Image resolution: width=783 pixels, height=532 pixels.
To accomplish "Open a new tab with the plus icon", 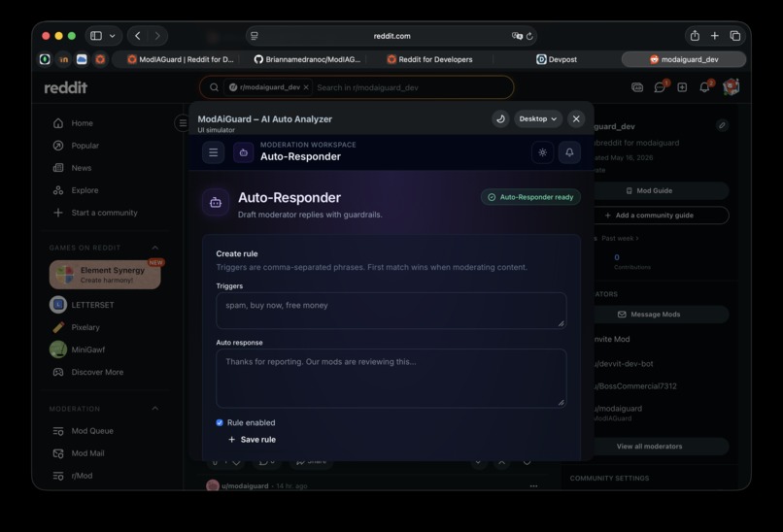I will coord(715,35).
